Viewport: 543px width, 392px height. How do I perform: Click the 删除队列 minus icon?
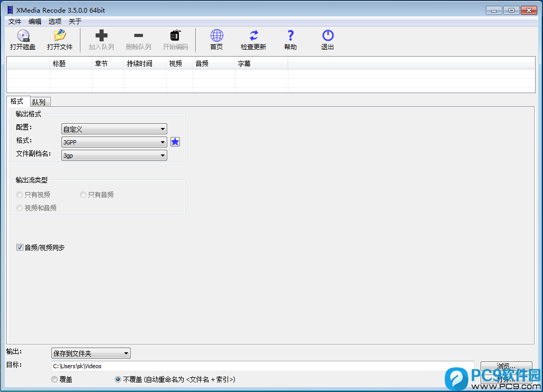(139, 35)
